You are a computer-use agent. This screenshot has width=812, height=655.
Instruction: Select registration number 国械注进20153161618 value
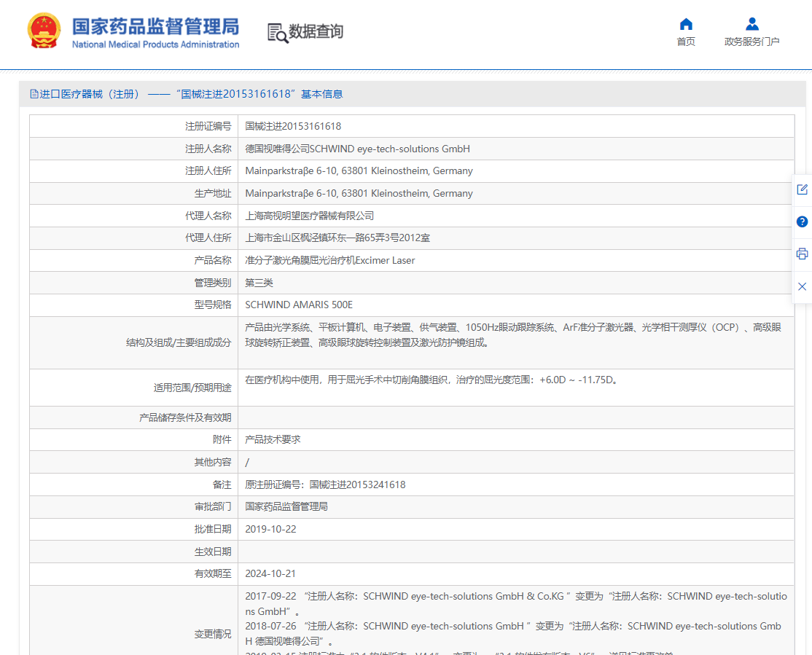293,126
